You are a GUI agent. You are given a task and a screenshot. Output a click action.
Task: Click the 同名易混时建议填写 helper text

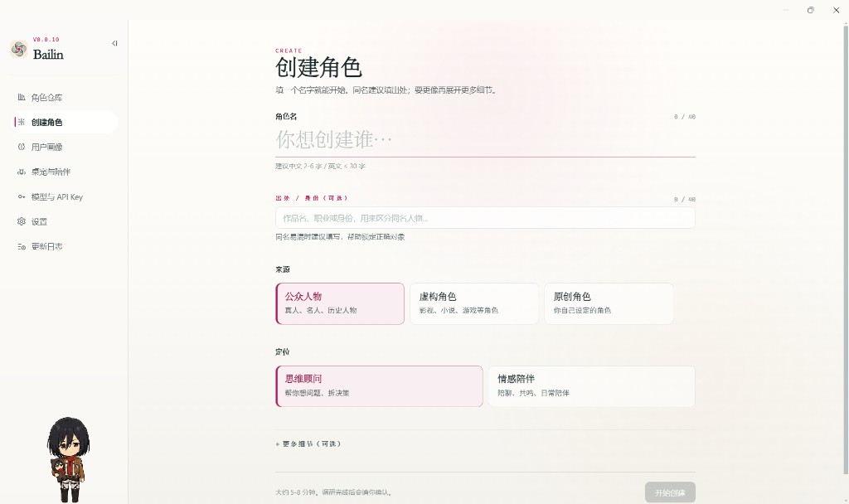tap(340, 236)
